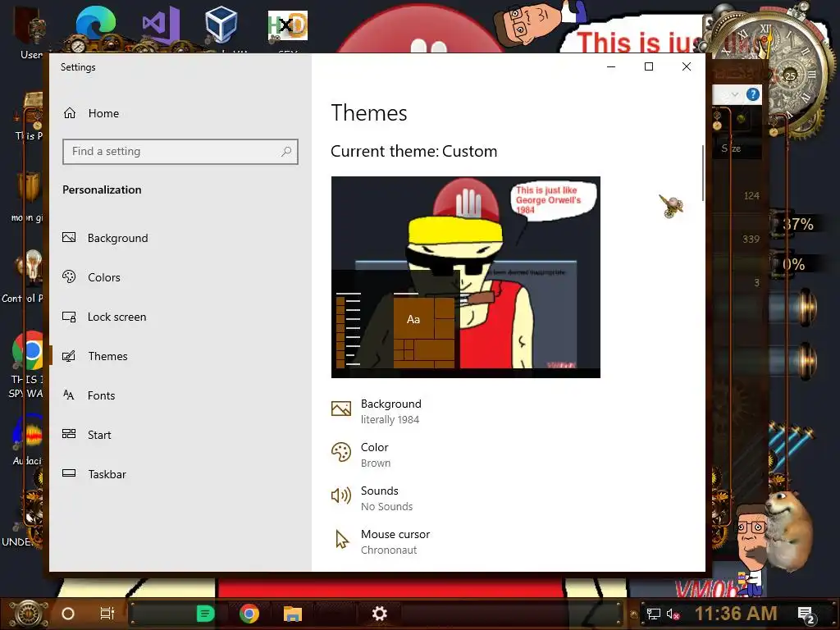
Task: Open steampunk Start button on taskbar
Action: (28, 614)
